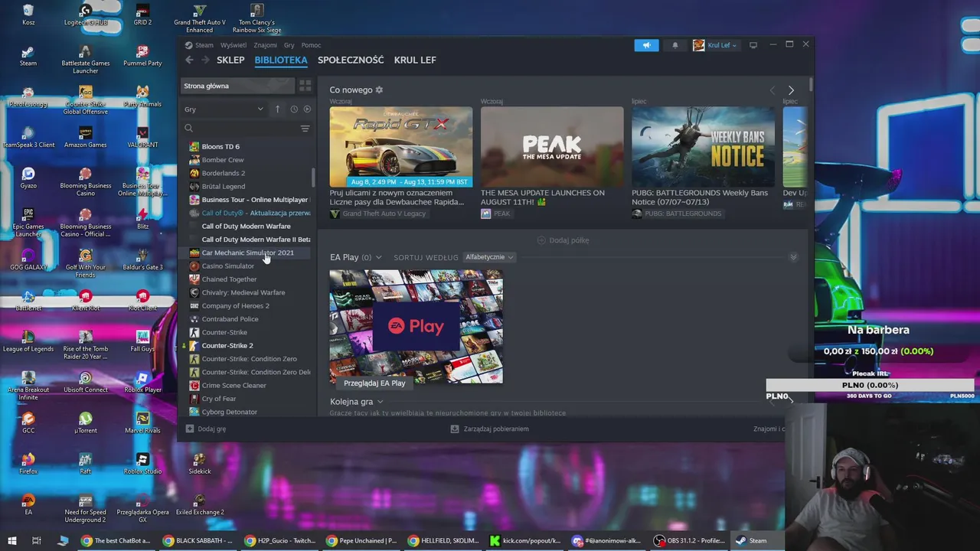Sort library ascending with the up arrow
Viewport: 980px width, 551px height.
click(x=277, y=109)
